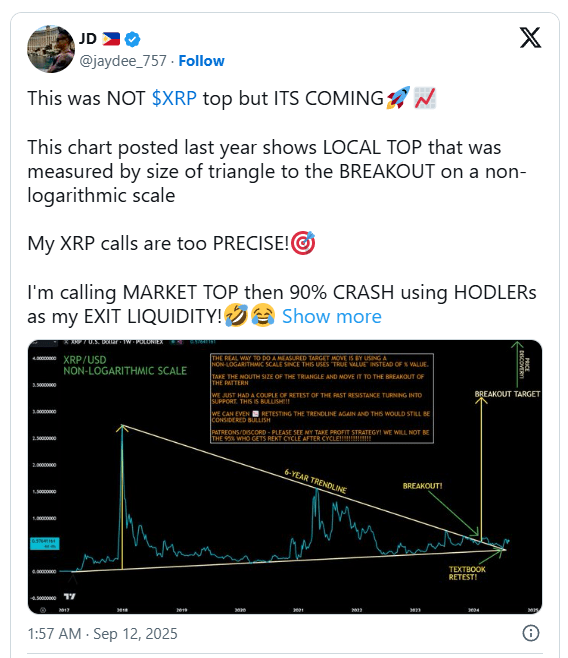568x658 pixels.
Task: Click the BREAKOUT TARGET label in chart
Action: pyautogui.click(x=507, y=394)
